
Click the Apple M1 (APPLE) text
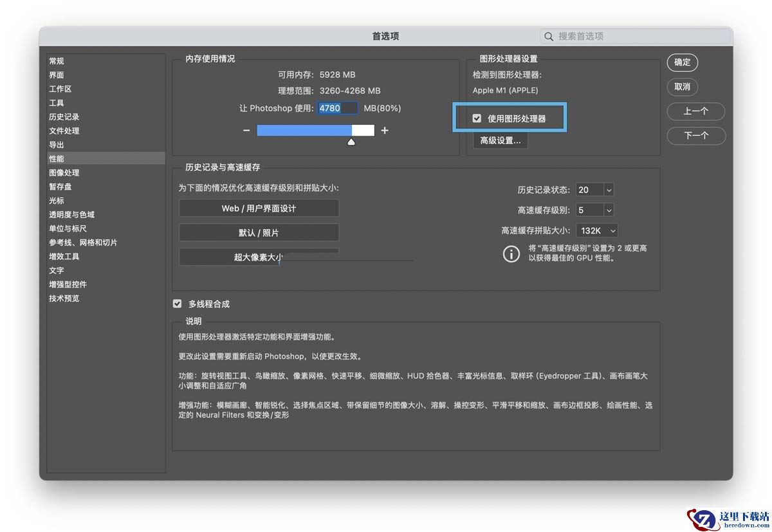[x=506, y=91]
